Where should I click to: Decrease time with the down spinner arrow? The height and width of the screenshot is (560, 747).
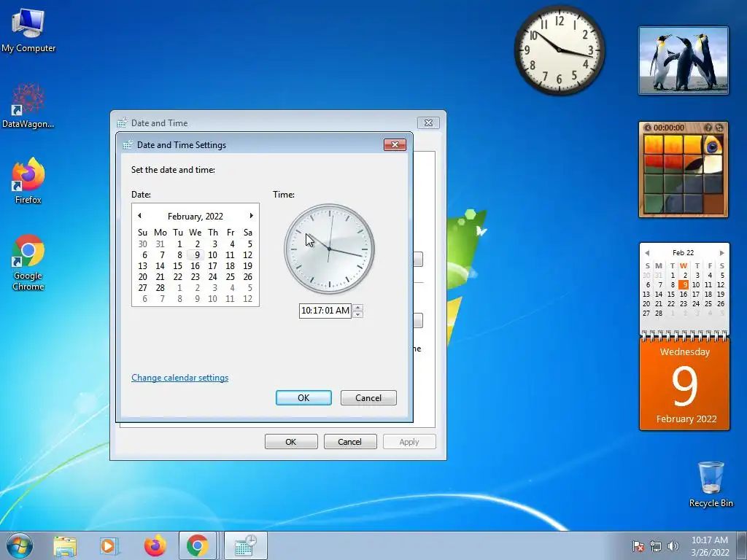click(x=357, y=314)
